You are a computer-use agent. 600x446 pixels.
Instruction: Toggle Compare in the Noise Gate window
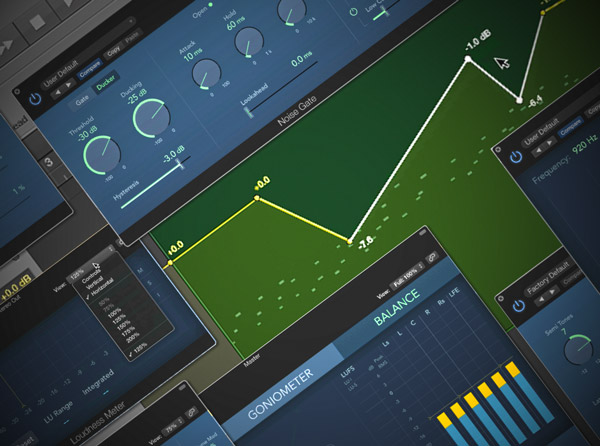point(90,70)
